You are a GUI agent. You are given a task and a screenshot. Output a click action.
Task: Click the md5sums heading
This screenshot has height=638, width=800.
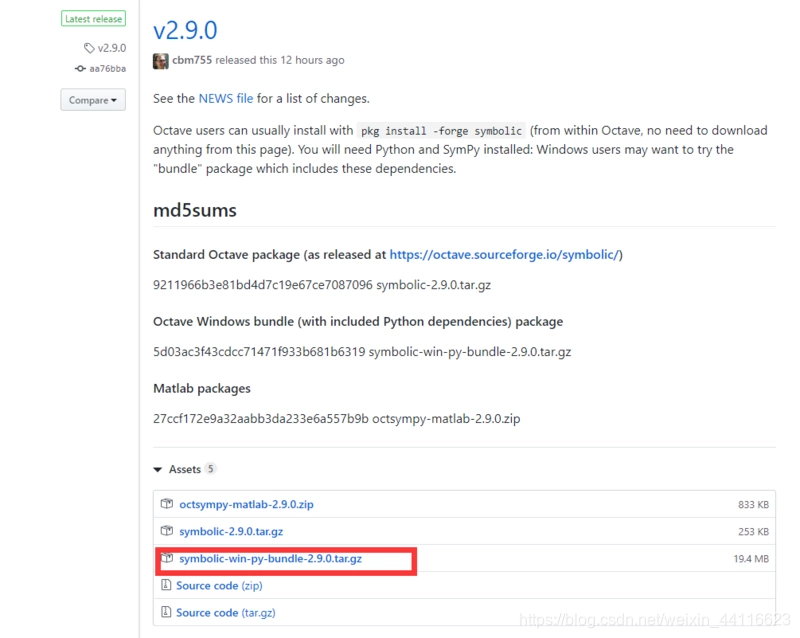195,210
